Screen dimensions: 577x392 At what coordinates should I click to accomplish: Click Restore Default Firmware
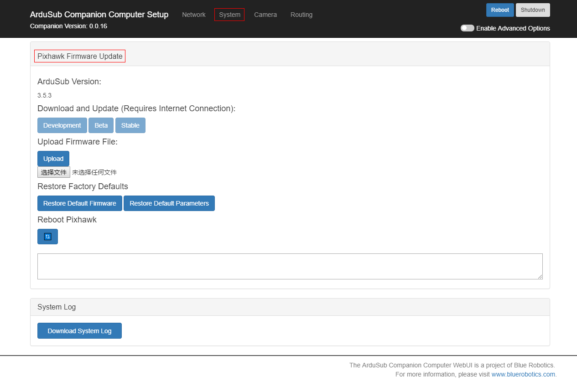(79, 203)
